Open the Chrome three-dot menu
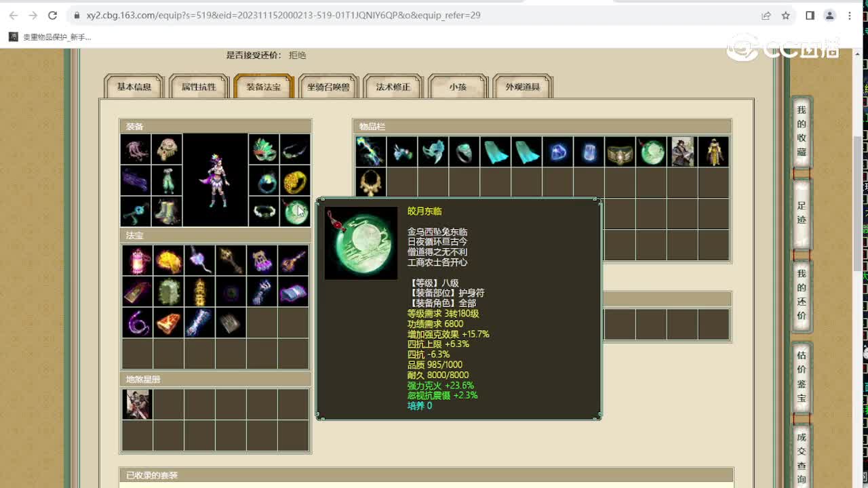The height and width of the screenshot is (488, 868). point(850,15)
